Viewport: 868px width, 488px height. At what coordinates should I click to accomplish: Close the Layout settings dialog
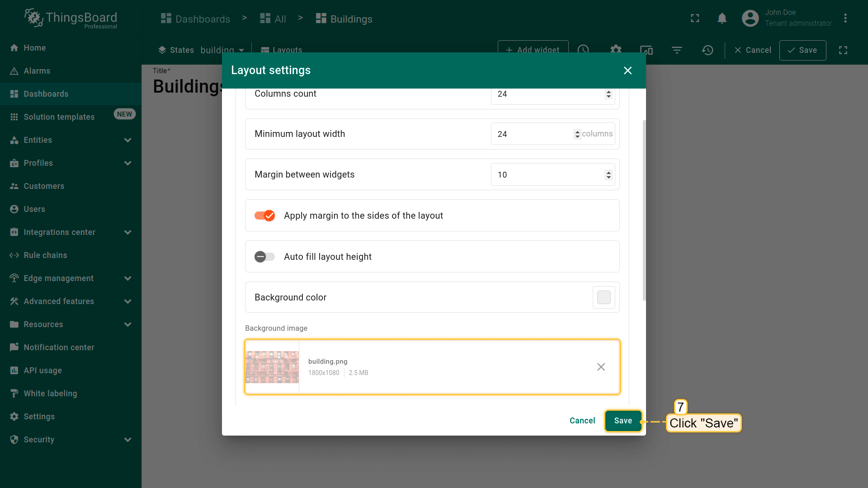click(627, 70)
